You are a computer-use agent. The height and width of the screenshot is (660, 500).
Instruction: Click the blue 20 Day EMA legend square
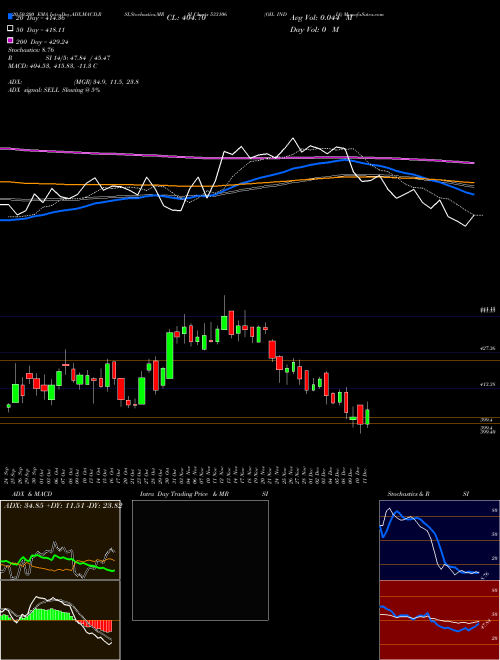click(10, 16)
